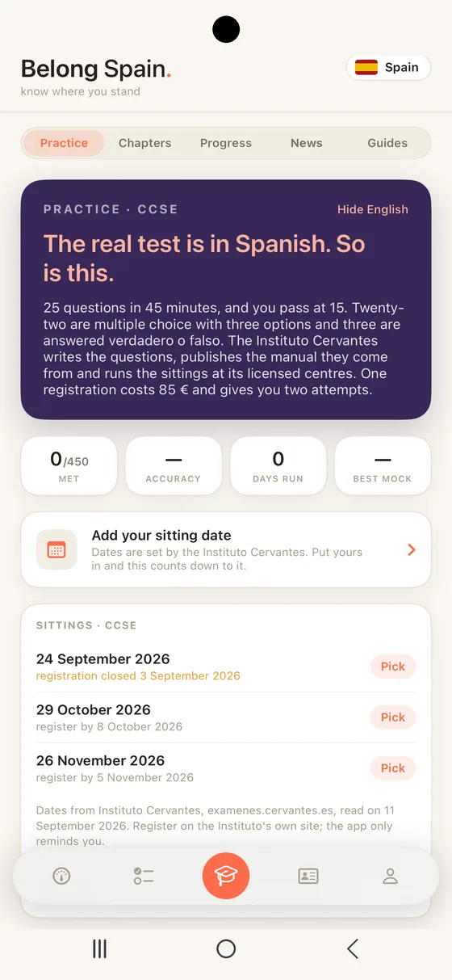Expand Add your sitting date chevron

[x=412, y=549]
